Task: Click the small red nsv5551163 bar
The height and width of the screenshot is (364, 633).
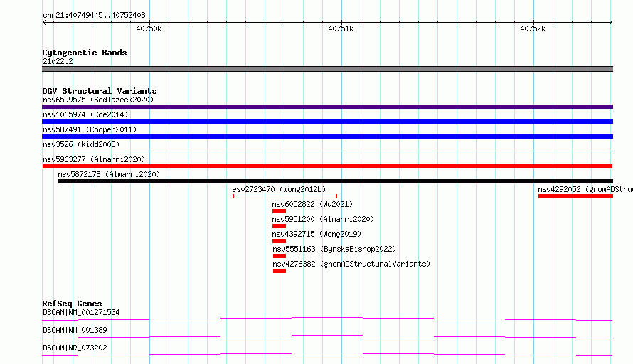Action: [x=280, y=256]
